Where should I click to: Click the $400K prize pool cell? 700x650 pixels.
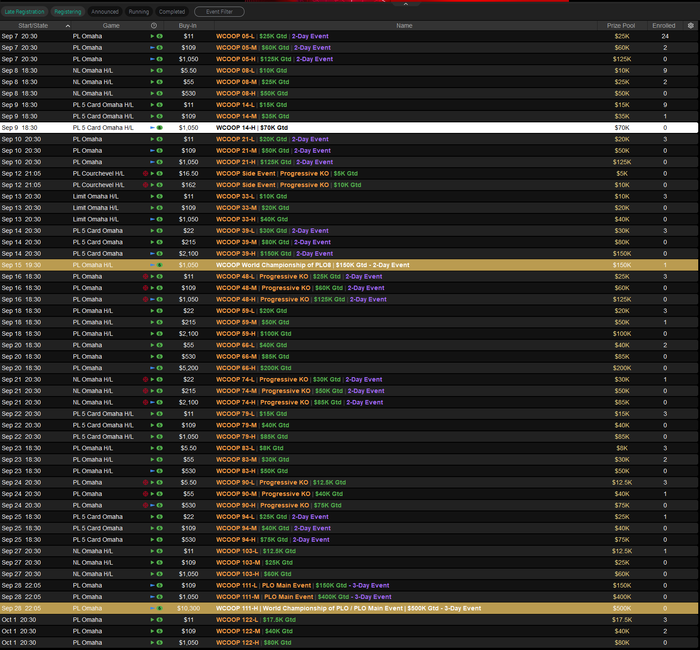point(622,597)
